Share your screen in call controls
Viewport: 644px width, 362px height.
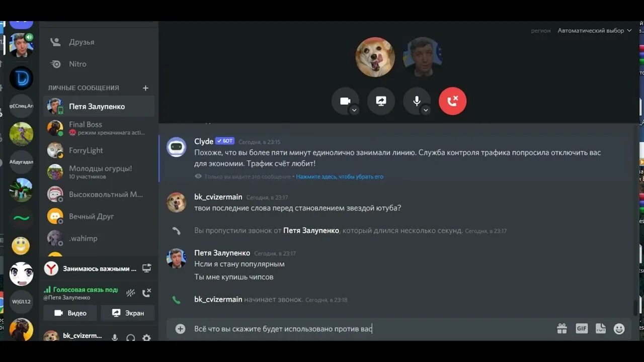tap(381, 101)
